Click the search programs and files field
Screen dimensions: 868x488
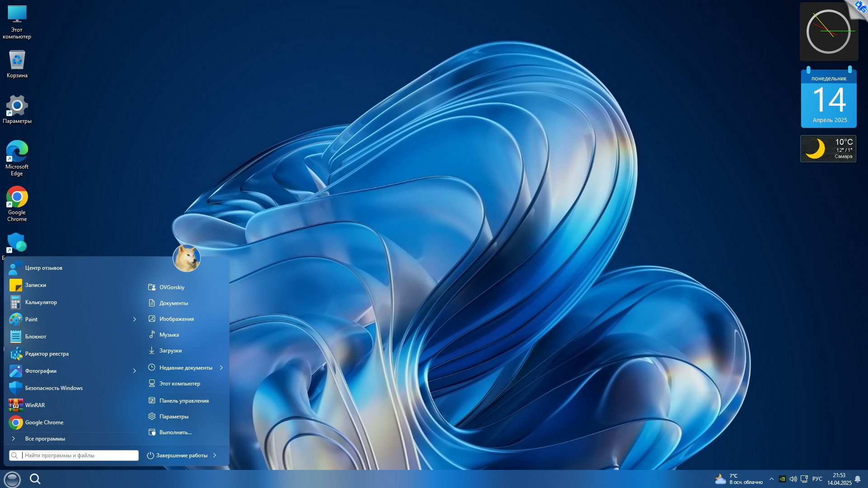point(79,455)
